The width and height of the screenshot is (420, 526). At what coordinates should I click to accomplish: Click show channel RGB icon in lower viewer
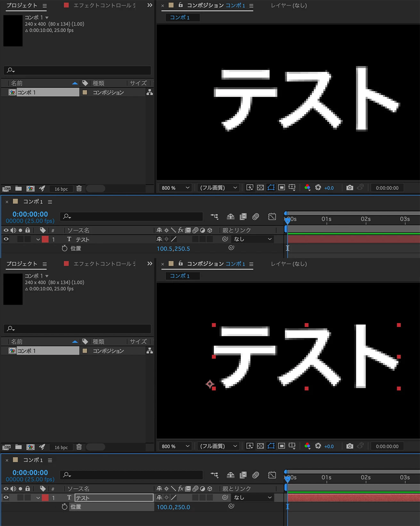click(307, 446)
